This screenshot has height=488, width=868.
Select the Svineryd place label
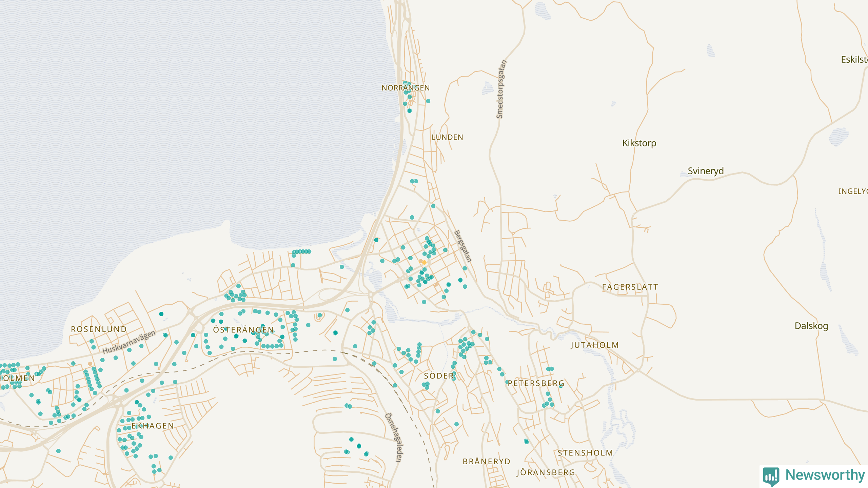(x=705, y=171)
